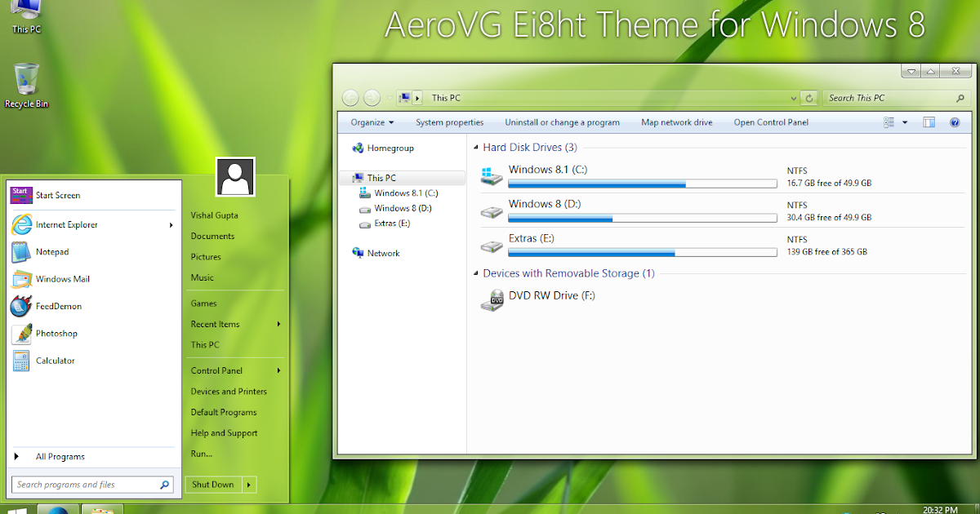This screenshot has width=980, height=514.
Task: Select This PC in navigation pane
Action: (402, 178)
